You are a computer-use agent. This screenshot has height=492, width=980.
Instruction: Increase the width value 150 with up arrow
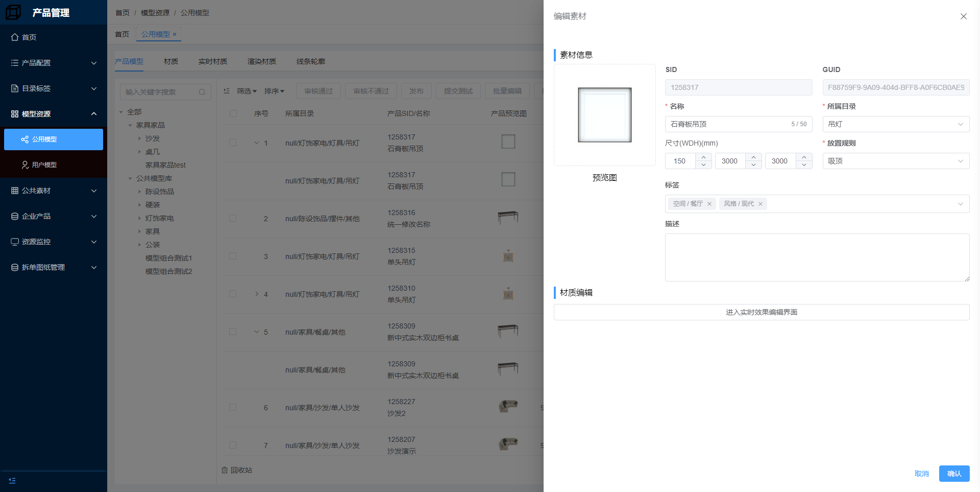click(x=703, y=157)
